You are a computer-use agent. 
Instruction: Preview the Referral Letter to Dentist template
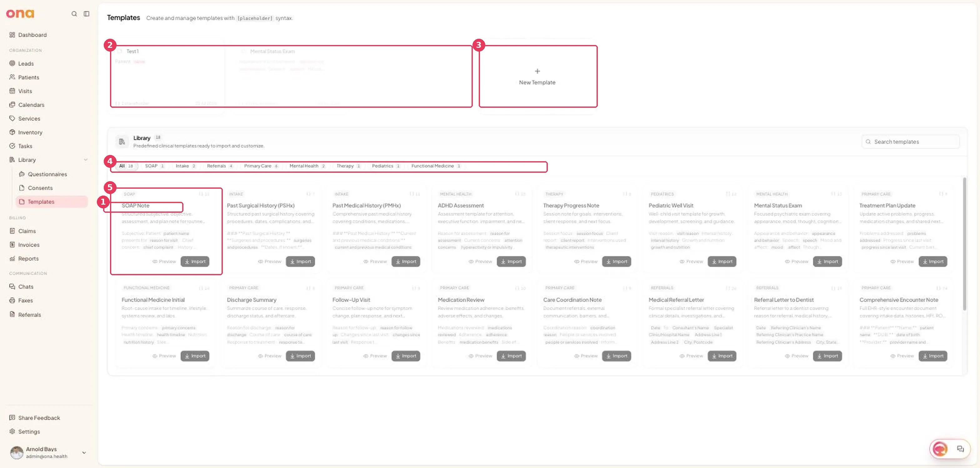tap(797, 356)
